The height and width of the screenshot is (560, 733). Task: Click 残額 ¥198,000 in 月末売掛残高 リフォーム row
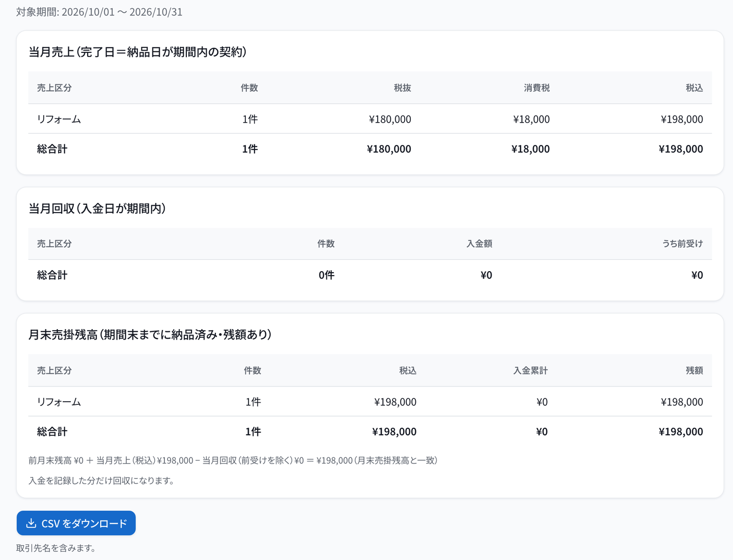click(x=682, y=402)
